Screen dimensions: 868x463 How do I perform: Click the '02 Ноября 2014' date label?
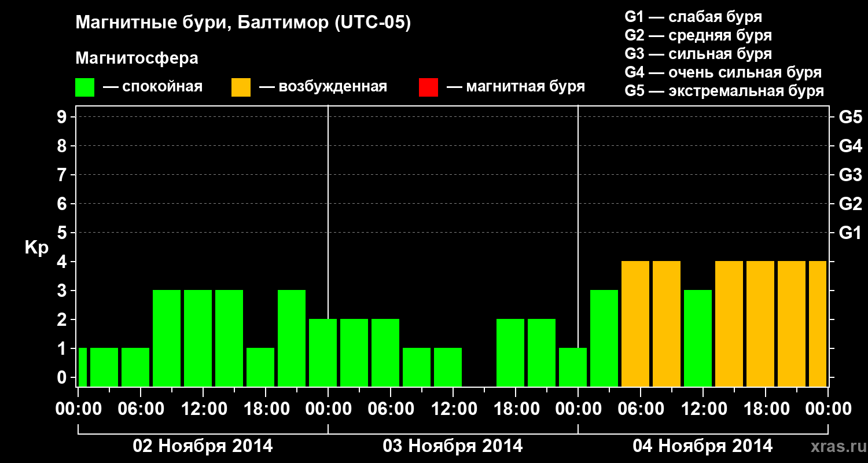click(x=203, y=446)
